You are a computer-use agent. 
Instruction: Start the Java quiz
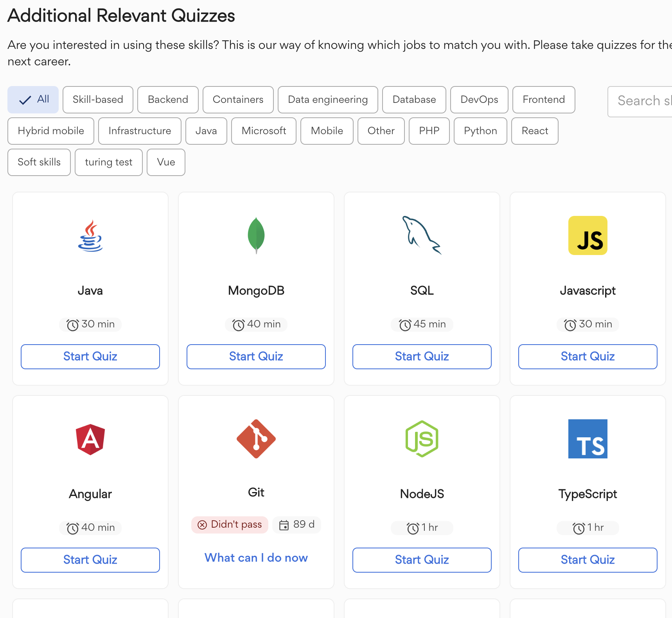(90, 357)
